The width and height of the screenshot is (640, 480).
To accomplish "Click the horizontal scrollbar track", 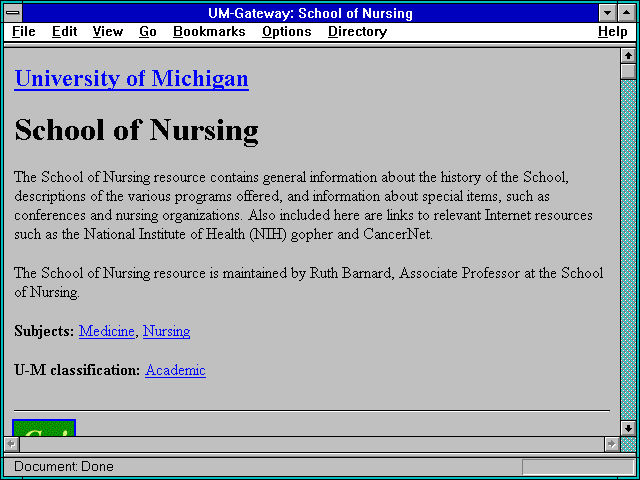I will (x=311, y=444).
